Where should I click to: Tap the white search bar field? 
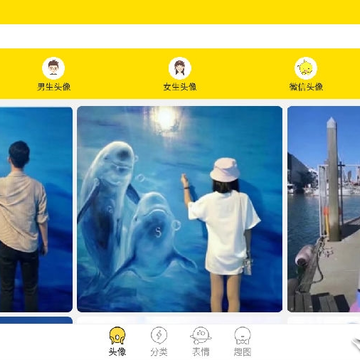pos(180,36)
